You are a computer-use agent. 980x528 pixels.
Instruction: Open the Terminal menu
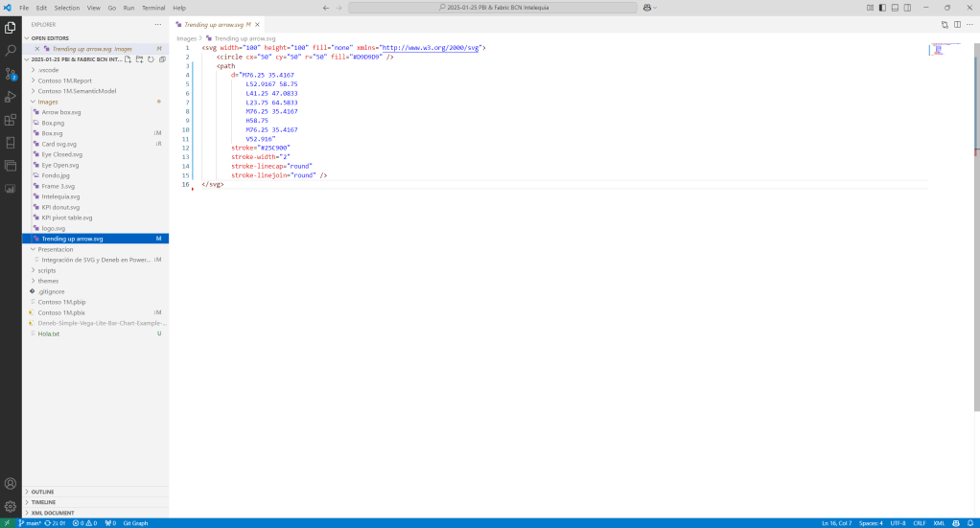[x=153, y=8]
